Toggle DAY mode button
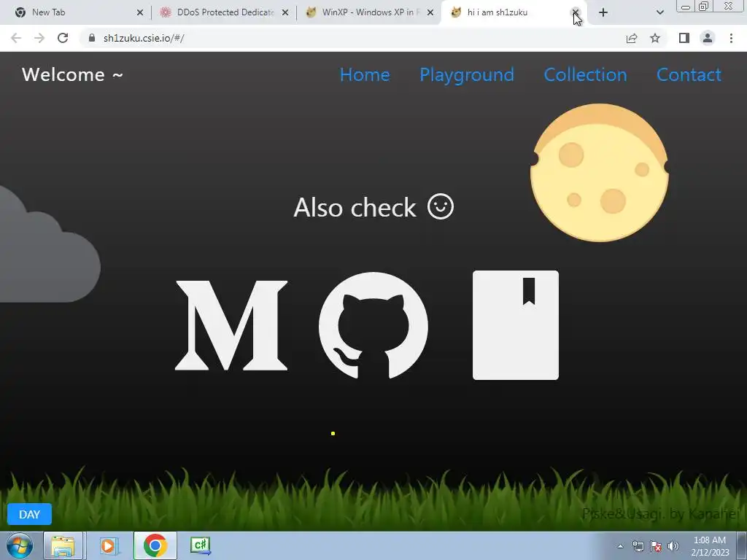Viewport: 747px width, 560px height. point(29,514)
